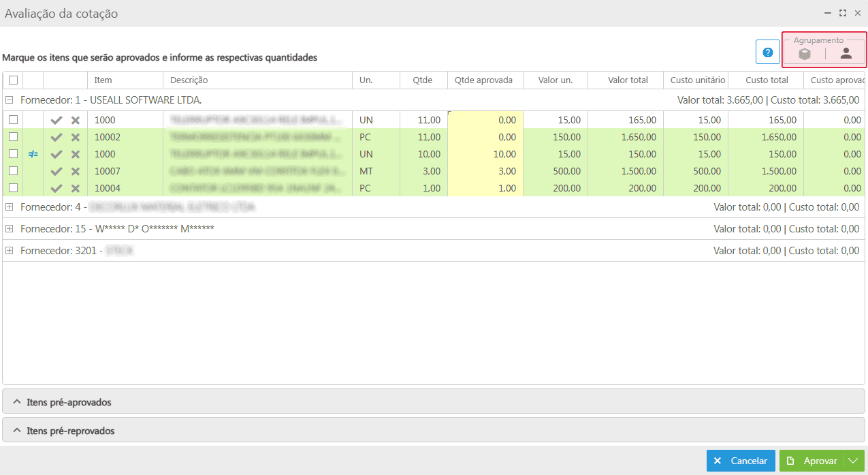Group by item using the box icon

(805, 54)
